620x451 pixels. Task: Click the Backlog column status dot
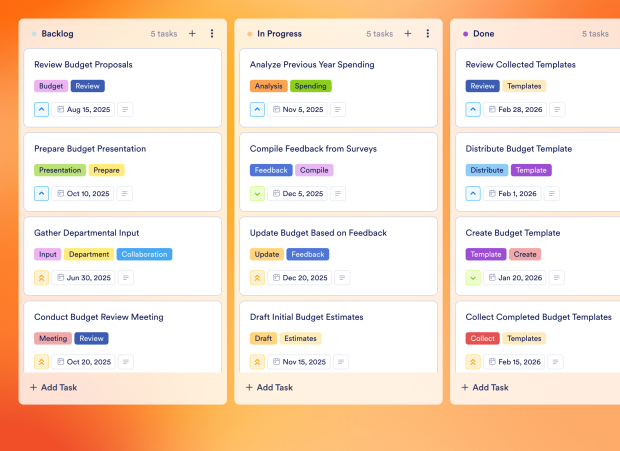[x=34, y=34]
